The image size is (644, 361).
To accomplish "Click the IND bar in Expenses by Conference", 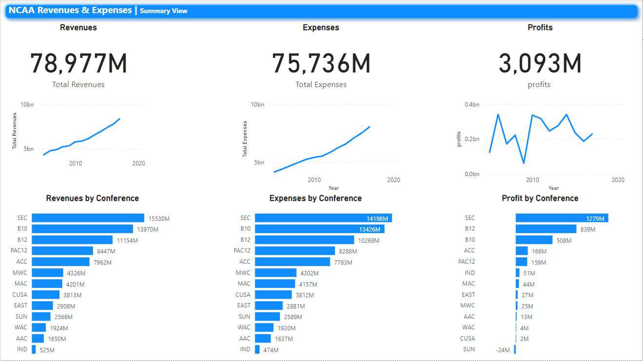I will 257,349.
